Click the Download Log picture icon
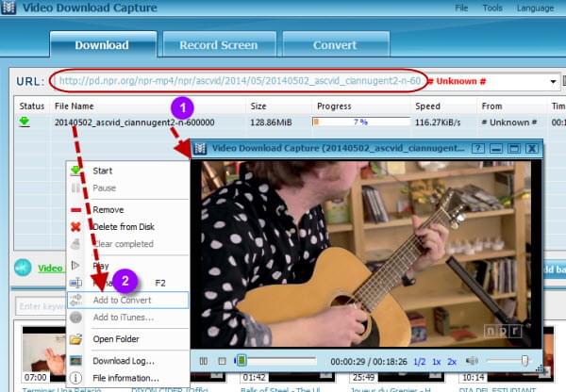The height and width of the screenshot is (392, 566). (75, 361)
